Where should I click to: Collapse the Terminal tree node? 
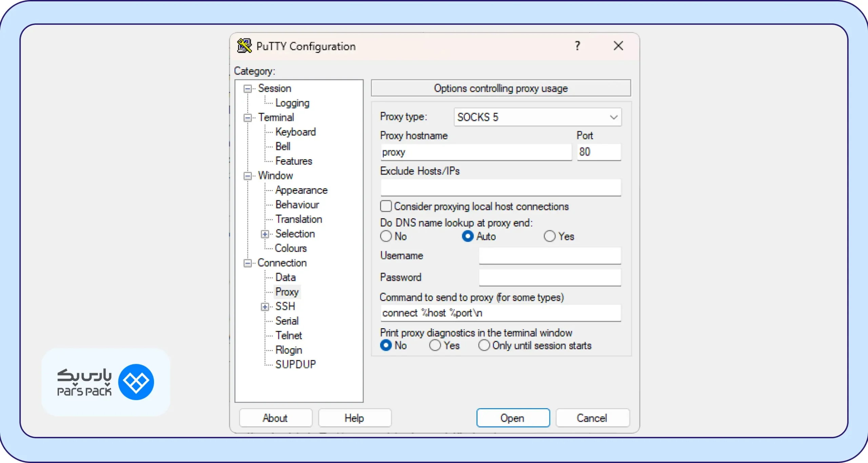click(248, 118)
